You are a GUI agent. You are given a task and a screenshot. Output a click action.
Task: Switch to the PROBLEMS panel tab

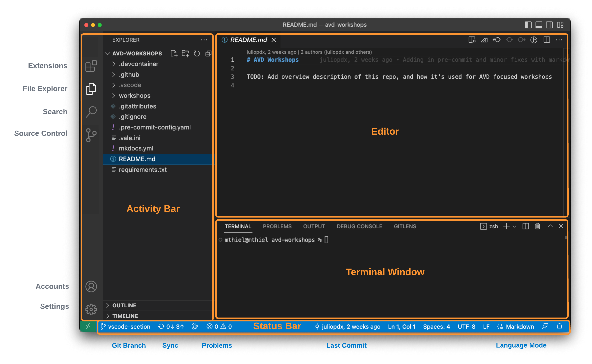[277, 226]
